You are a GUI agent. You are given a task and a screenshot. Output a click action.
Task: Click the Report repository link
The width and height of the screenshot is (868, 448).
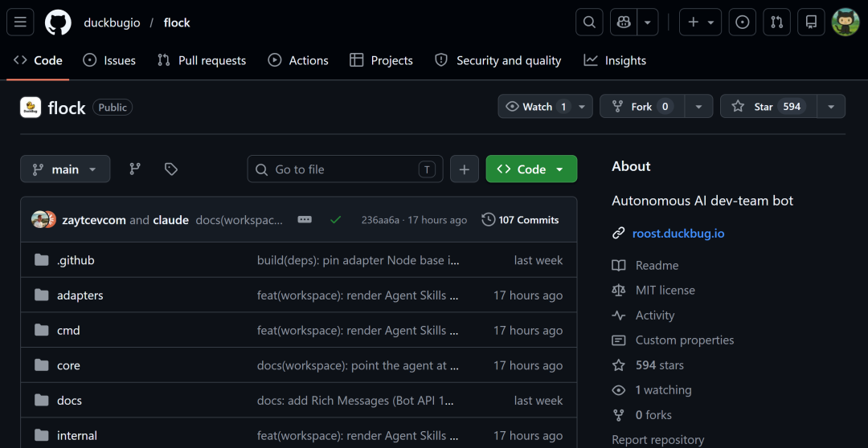(657, 440)
